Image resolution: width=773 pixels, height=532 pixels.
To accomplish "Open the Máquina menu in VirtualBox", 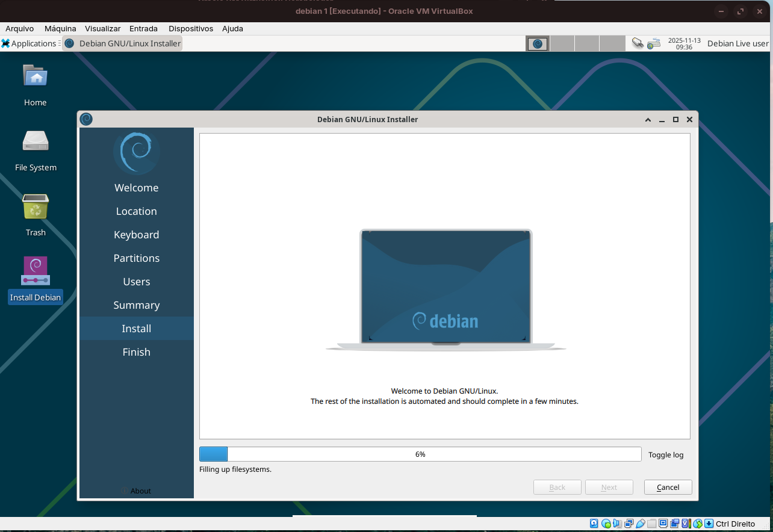I will 60,28.
